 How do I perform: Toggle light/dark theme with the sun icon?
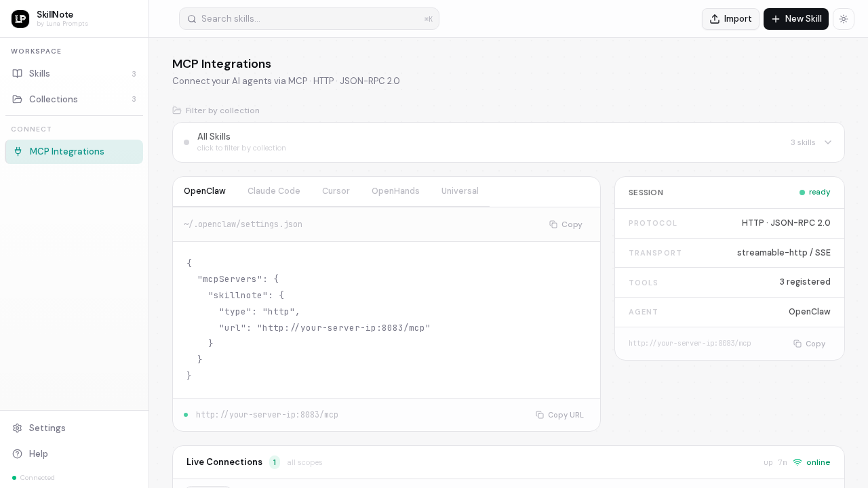(844, 19)
